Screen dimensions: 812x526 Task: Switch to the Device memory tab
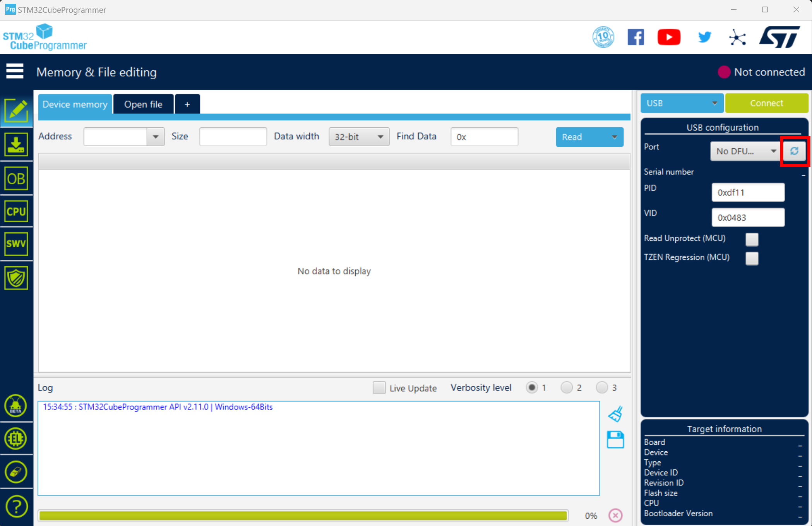[74, 104]
